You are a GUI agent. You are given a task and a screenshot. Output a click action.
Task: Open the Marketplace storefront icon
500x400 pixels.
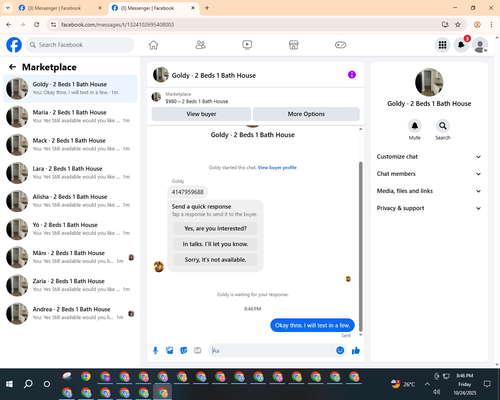click(x=294, y=45)
